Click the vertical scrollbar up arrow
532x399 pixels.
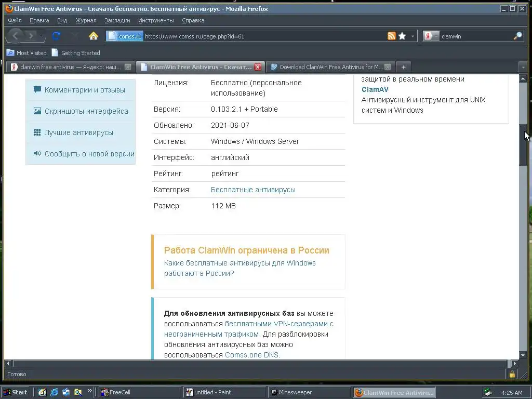pos(523,79)
